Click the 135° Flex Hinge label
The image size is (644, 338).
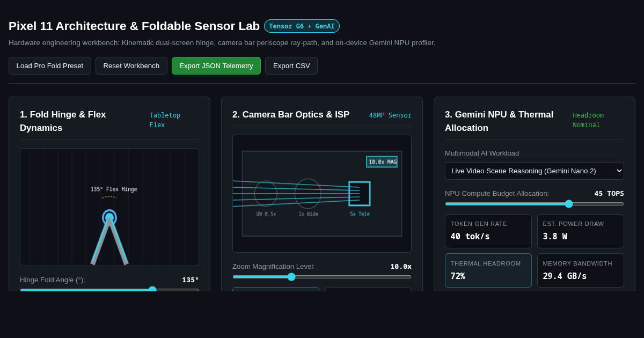point(114,189)
